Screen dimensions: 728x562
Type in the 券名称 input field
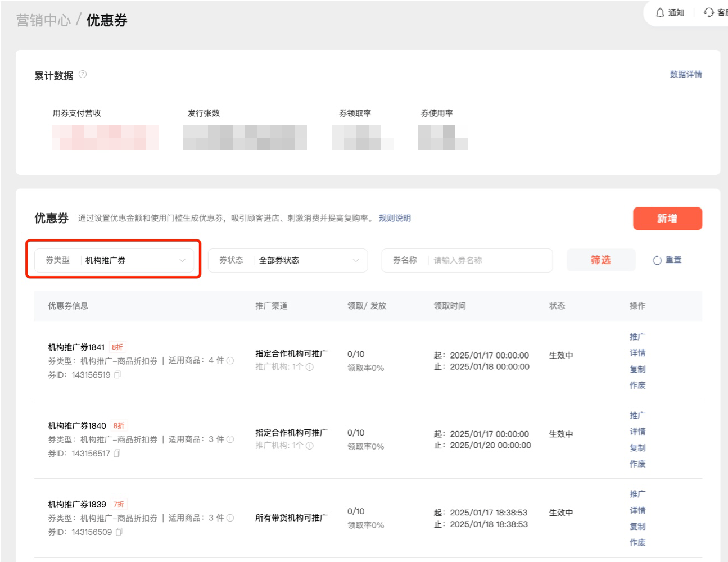[x=488, y=260]
